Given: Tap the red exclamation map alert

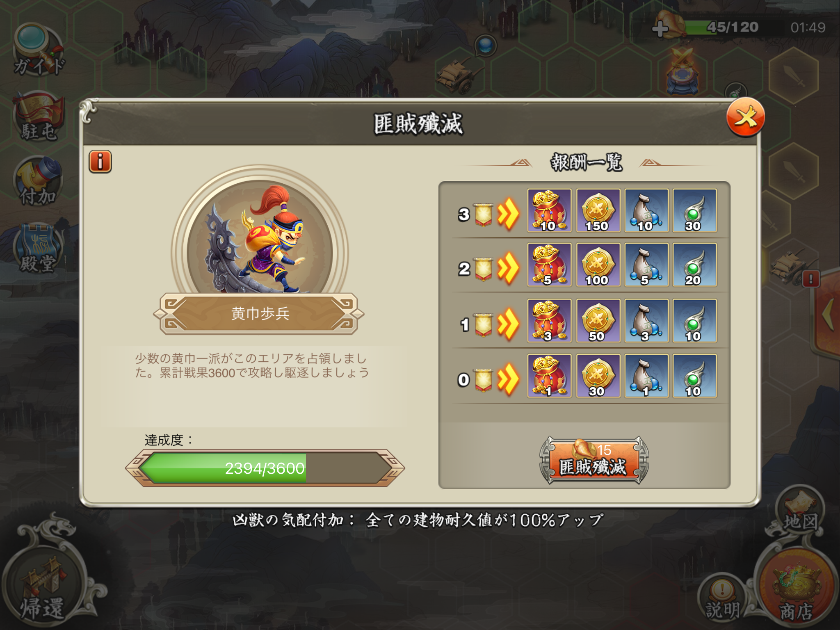Looking at the screenshot, I should 810,279.
